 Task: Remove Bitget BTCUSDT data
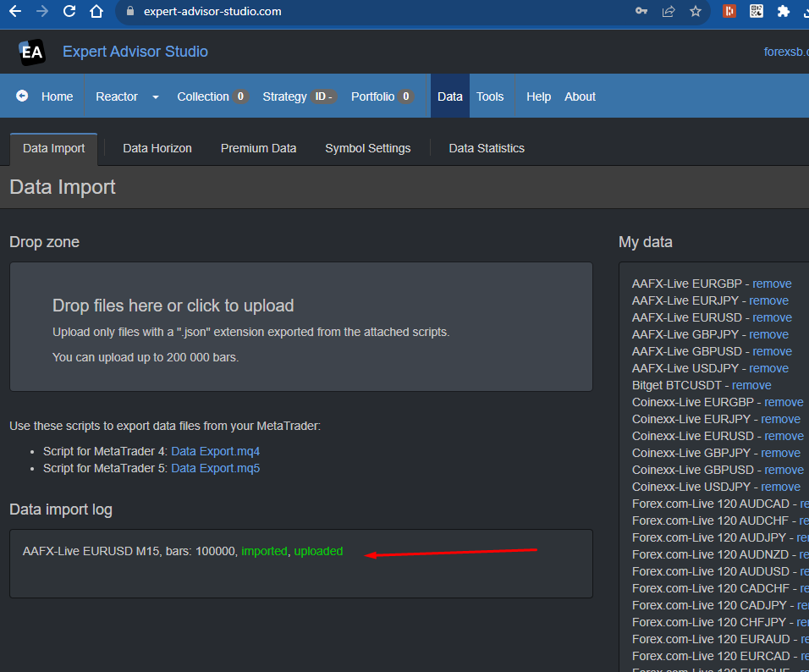pyautogui.click(x=751, y=386)
